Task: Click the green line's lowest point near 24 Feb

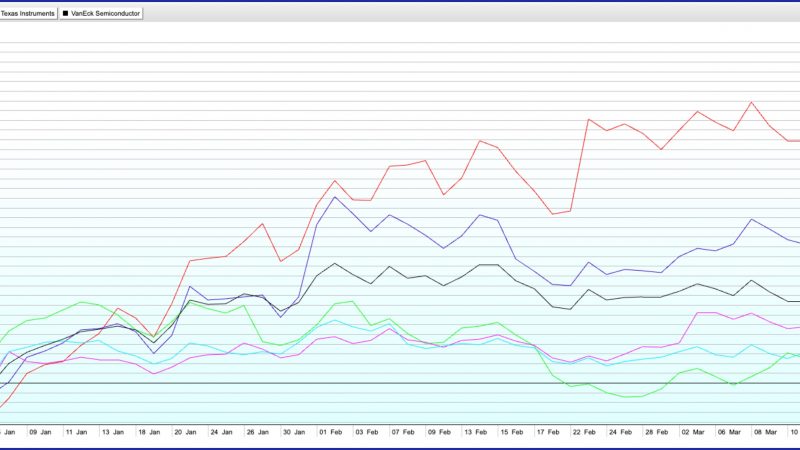Action: [x=626, y=396]
